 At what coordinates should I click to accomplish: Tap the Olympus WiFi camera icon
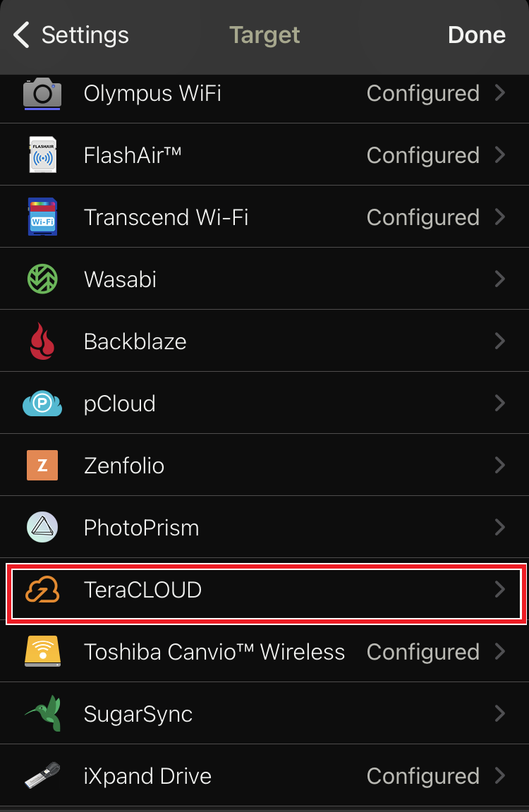point(44,93)
